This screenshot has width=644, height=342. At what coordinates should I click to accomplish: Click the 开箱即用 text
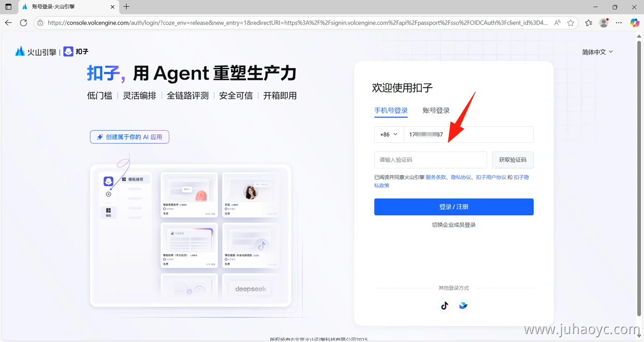click(280, 96)
